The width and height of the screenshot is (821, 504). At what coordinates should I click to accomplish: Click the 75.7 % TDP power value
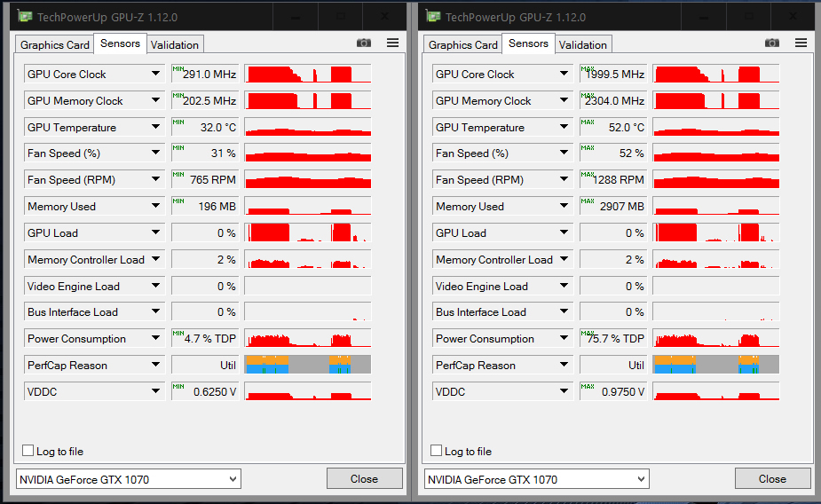(x=613, y=338)
